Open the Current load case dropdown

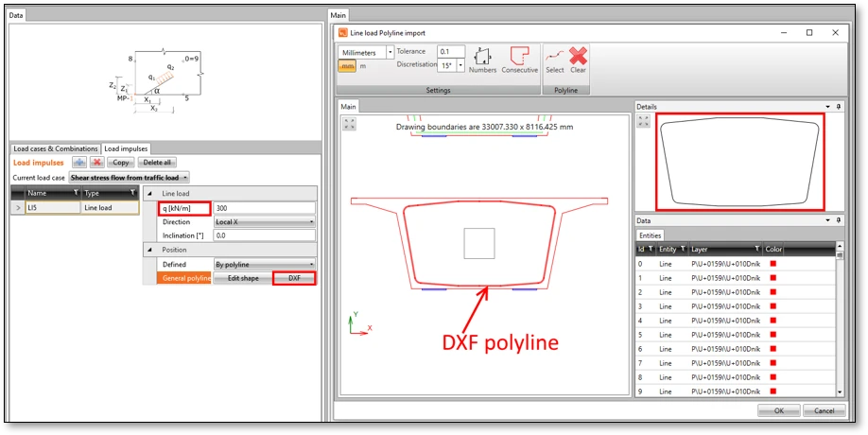(x=129, y=178)
